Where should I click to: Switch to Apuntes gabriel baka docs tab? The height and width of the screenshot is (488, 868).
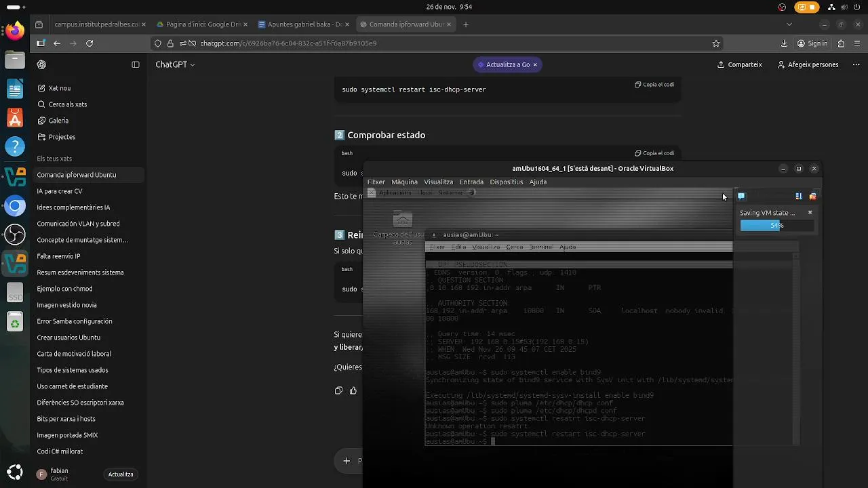point(304,24)
